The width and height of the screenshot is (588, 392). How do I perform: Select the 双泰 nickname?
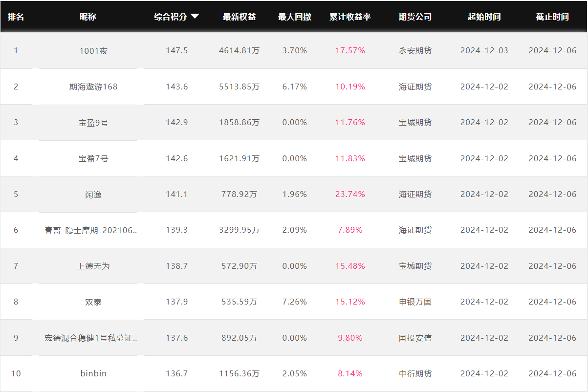pyautogui.click(x=93, y=302)
